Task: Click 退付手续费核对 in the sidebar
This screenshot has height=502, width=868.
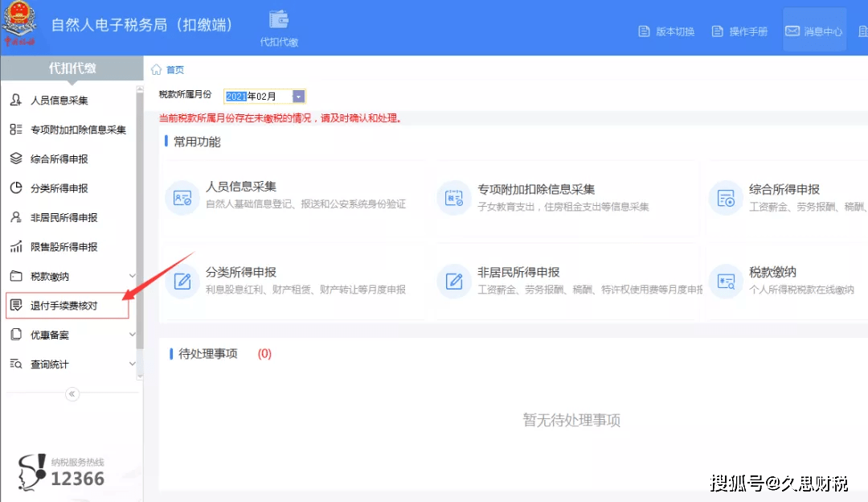Action: [x=64, y=306]
